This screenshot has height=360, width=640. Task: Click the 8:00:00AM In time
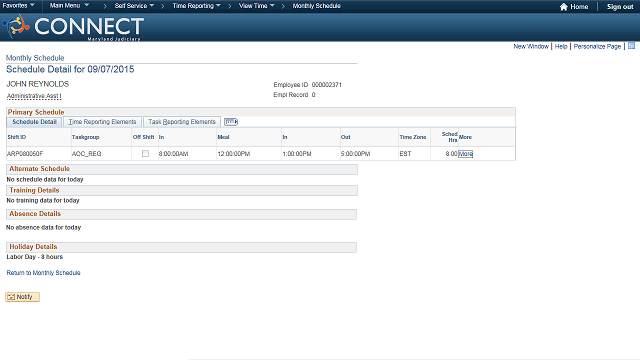pyautogui.click(x=173, y=154)
